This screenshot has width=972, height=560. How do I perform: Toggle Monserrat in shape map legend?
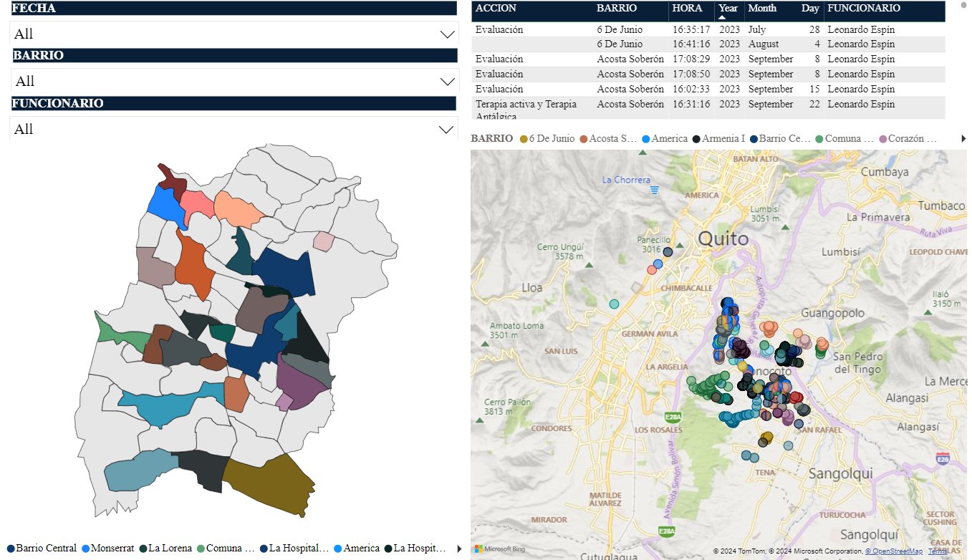112,549
